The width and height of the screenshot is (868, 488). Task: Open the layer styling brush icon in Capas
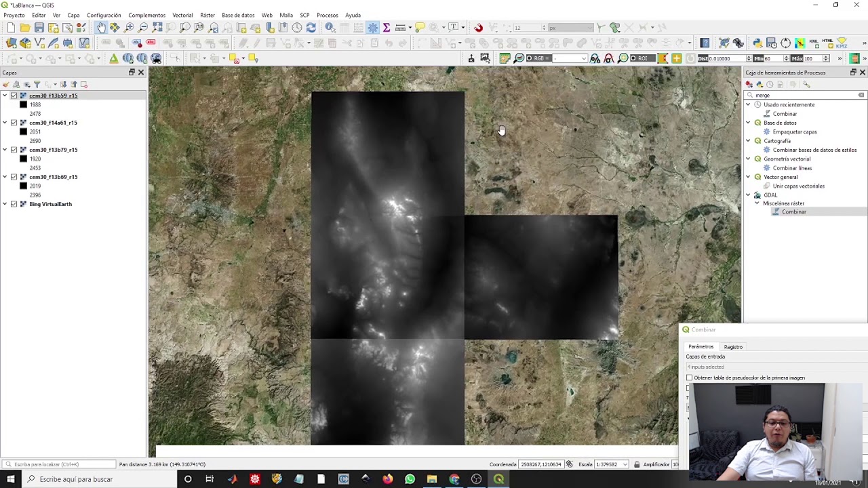[x=6, y=85]
